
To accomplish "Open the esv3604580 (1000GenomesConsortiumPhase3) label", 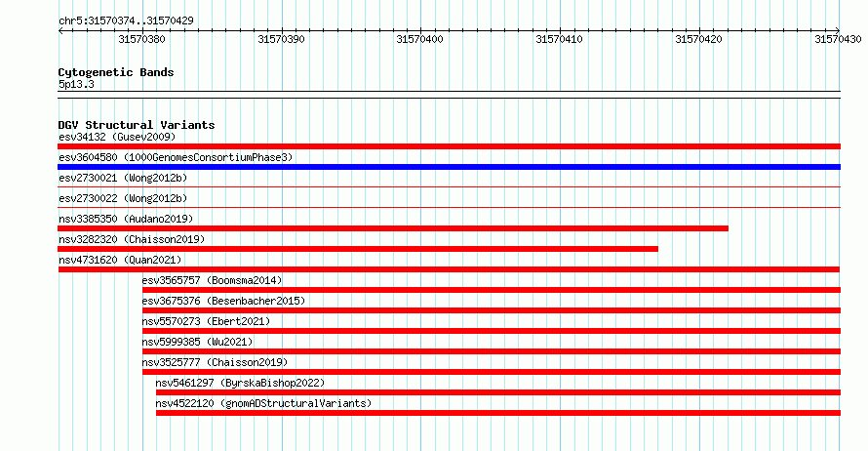I will coord(176,157).
